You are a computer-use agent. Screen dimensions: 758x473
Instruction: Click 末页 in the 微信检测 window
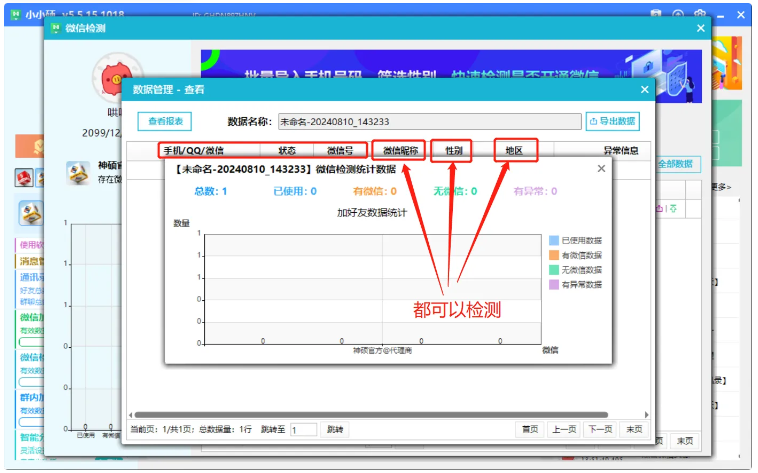(x=685, y=441)
